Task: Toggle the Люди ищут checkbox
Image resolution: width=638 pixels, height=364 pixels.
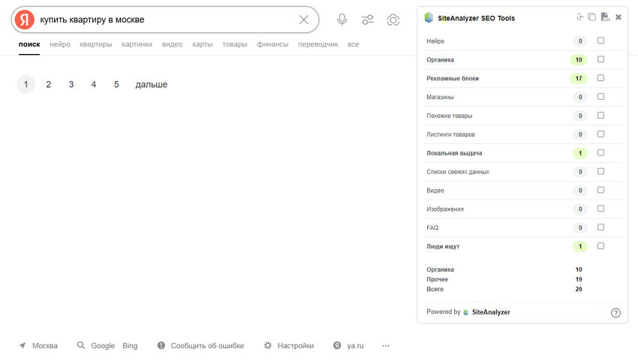Action: pos(600,246)
